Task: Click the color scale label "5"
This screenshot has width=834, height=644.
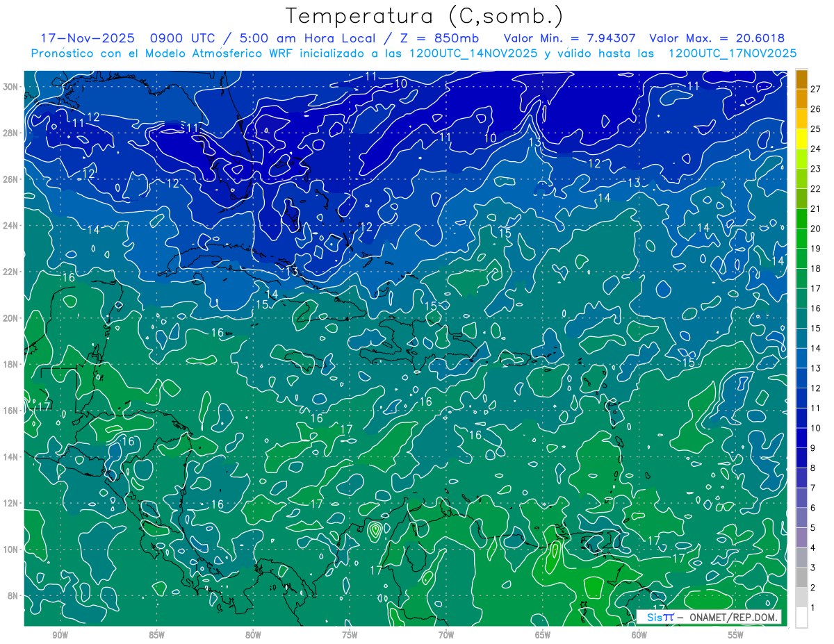Action: [x=813, y=528]
